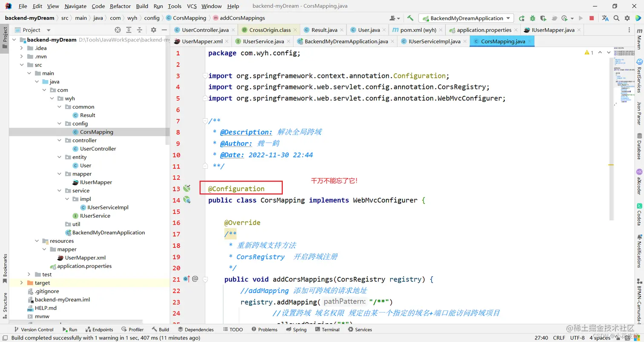Open Search Everywhere magnifier icon
Image resolution: width=644 pixels, height=342 pixels.
pyautogui.click(x=616, y=18)
